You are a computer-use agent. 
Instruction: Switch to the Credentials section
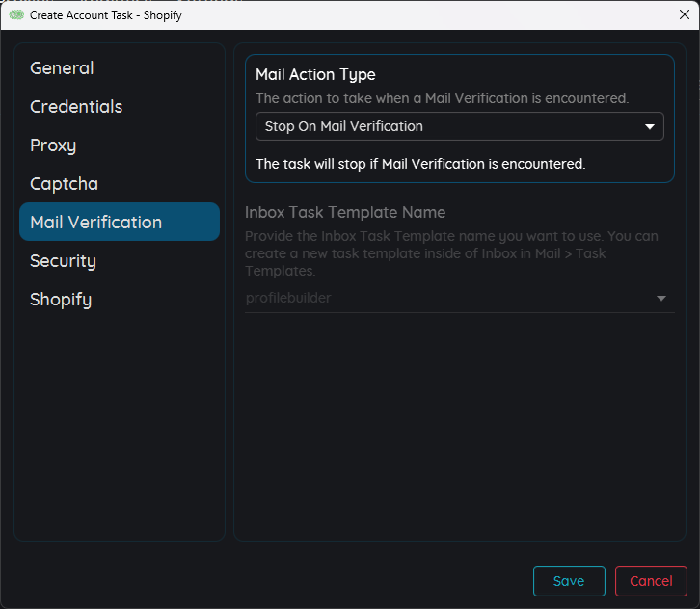point(76,107)
